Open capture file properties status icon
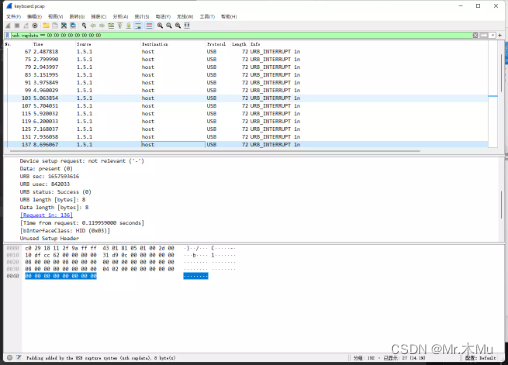508x365 pixels. click(x=19, y=358)
